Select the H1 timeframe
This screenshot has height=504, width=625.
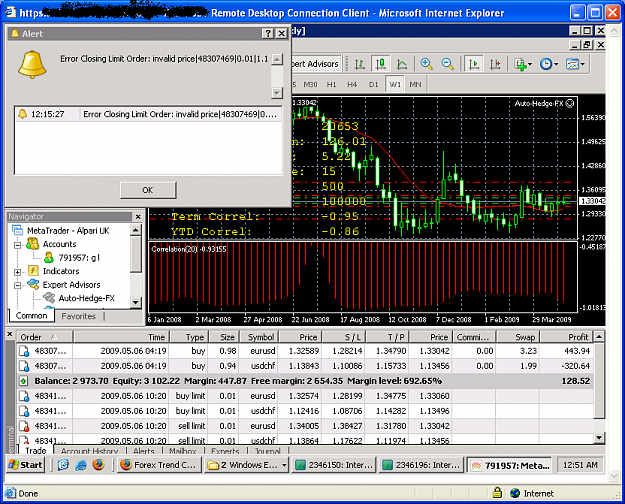click(x=331, y=84)
